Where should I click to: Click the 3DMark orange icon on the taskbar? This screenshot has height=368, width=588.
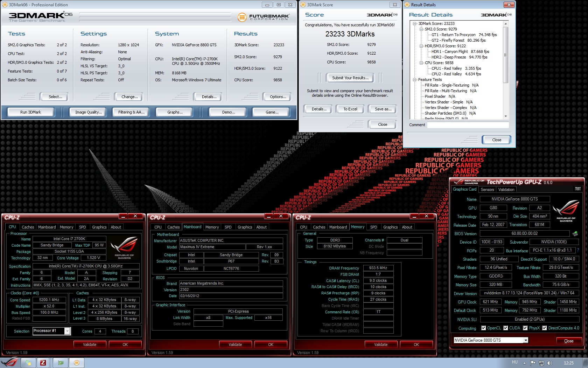(77, 363)
